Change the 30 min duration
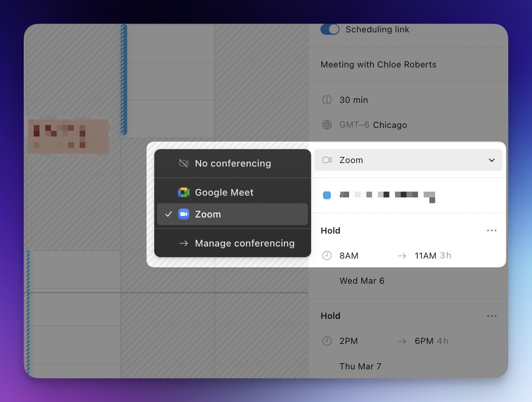Image resolution: width=532 pixels, height=402 pixels. pyautogui.click(x=354, y=100)
